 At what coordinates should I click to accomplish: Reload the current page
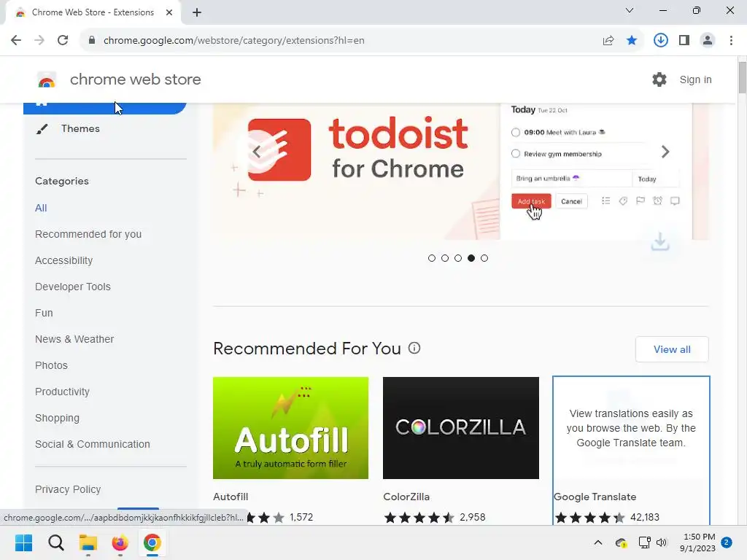pyautogui.click(x=63, y=41)
